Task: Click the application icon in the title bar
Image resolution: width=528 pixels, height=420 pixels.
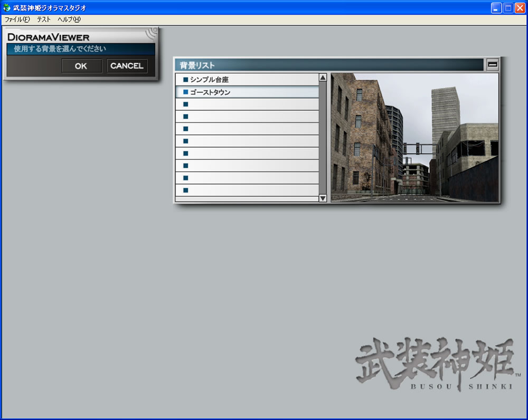Action: pyautogui.click(x=7, y=7)
